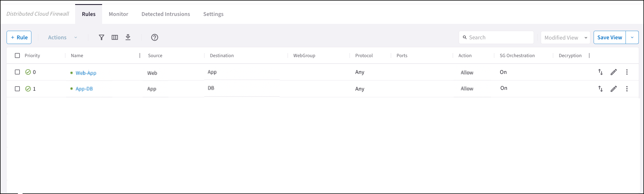Click the Source cell 'Web'

click(152, 73)
